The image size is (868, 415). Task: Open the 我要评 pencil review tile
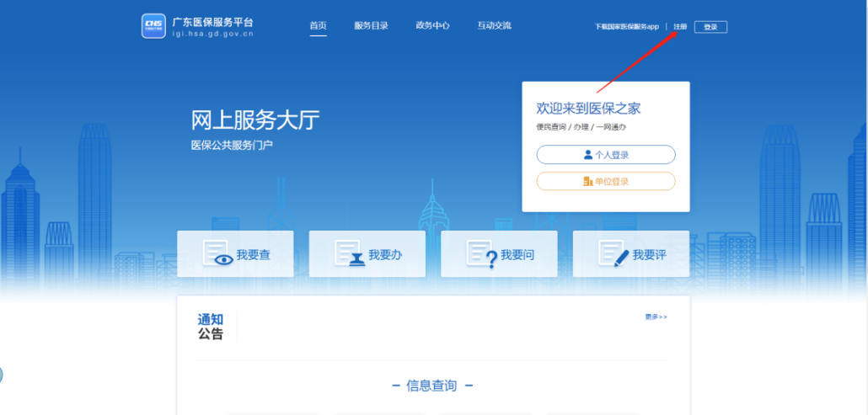631,254
